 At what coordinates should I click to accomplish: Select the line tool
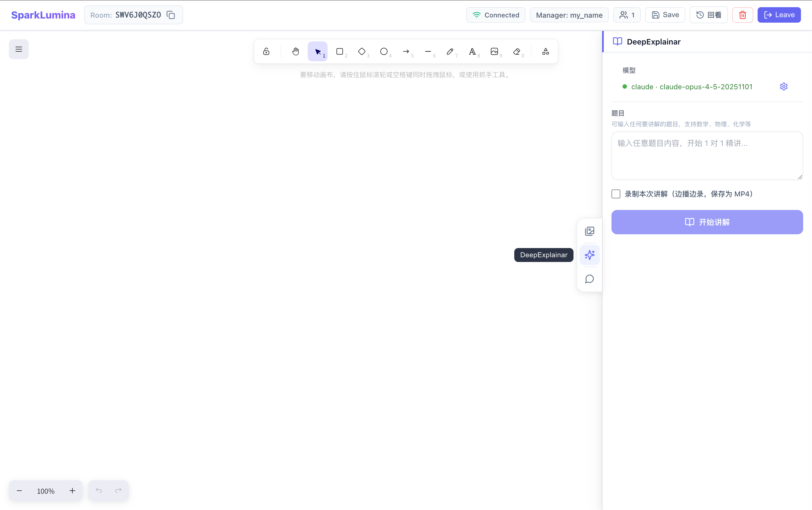(x=428, y=51)
